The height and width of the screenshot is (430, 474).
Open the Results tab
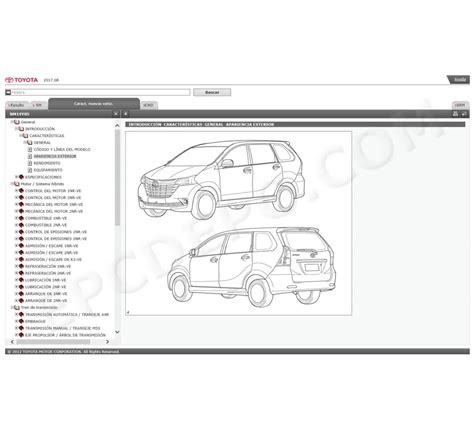point(16,105)
